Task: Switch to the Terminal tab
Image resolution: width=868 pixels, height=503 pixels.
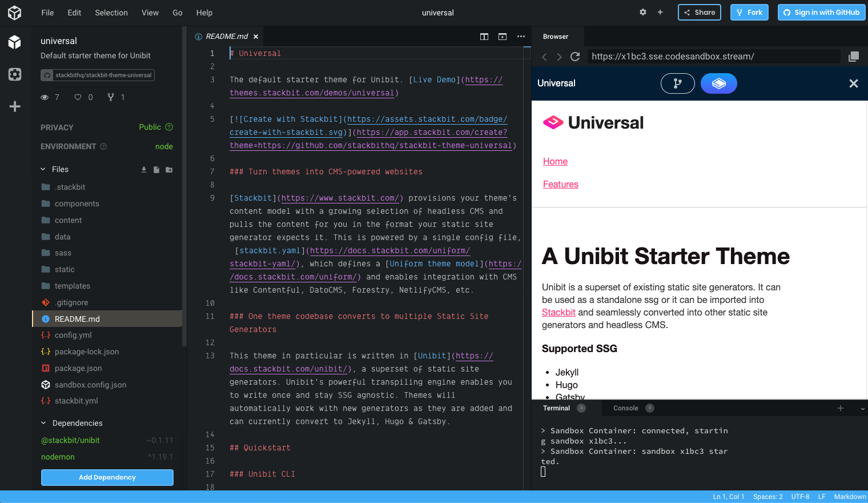Action: [x=556, y=408]
